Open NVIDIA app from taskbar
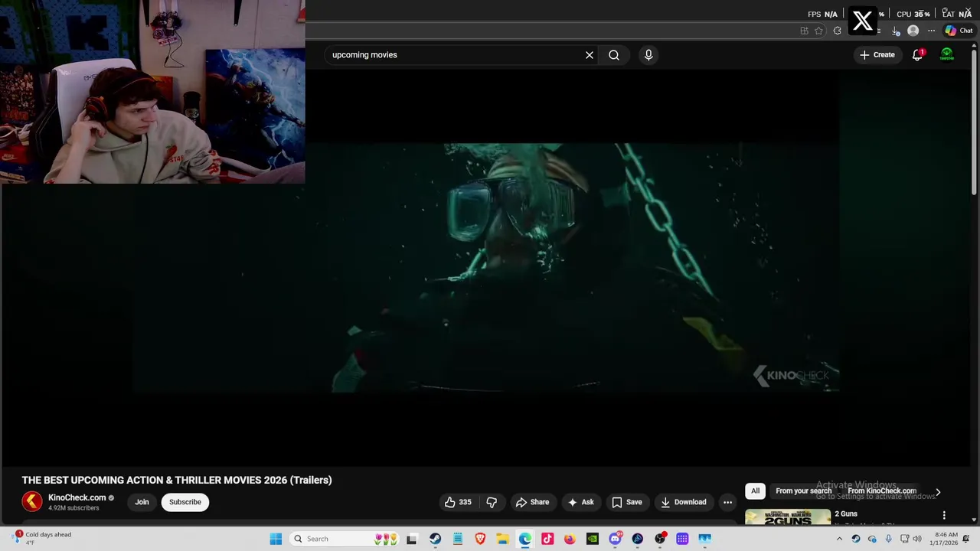Viewport: 980px width, 551px height. point(593,539)
